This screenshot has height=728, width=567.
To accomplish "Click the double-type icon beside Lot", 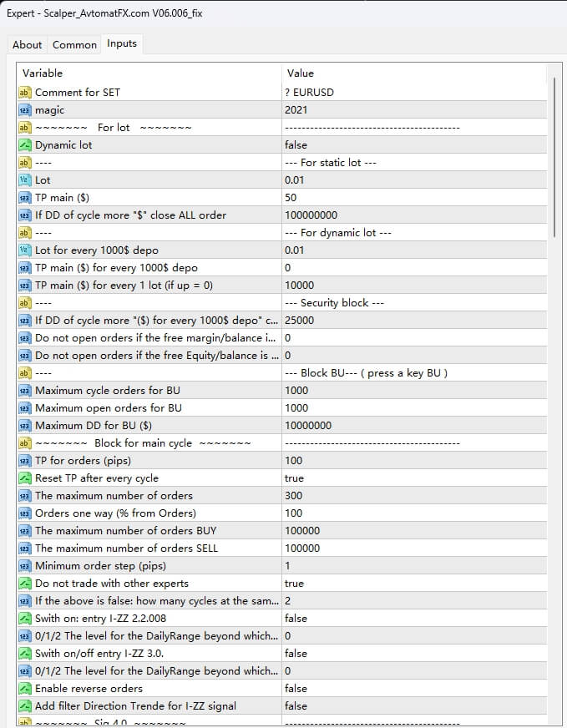I will 24,180.
